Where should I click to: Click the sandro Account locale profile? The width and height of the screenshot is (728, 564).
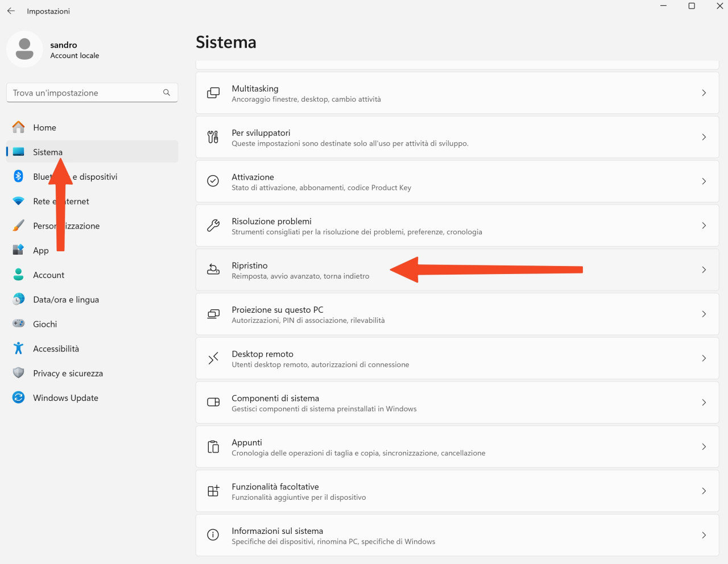point(54,49)
